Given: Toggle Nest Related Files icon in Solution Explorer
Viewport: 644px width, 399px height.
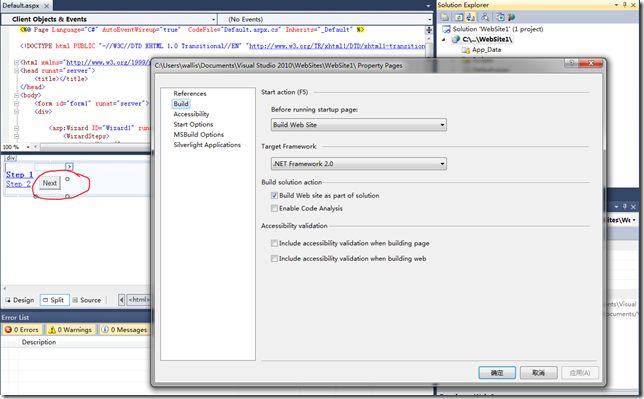Looking at the screenshot, I should pos(471,17).
